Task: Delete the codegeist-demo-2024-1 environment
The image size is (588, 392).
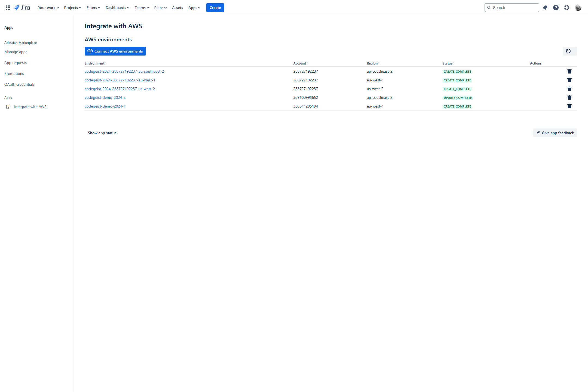Action: [x=569, y=106]
